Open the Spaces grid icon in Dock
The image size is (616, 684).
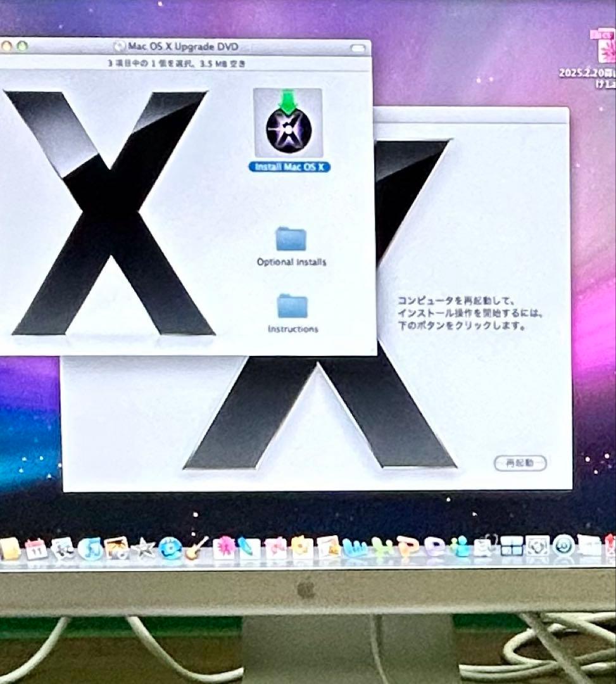coord(511,546)
